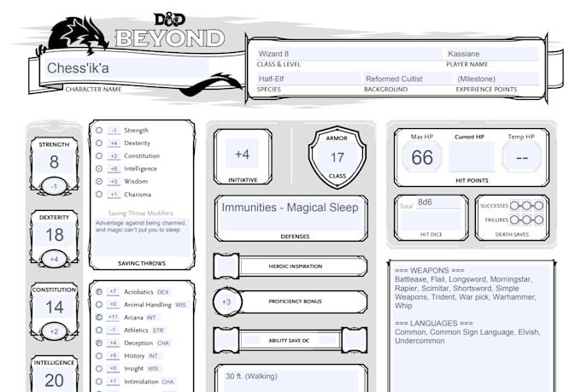Click the Intelligence score 20
This screenshot has width=581, height=392.
54,381
